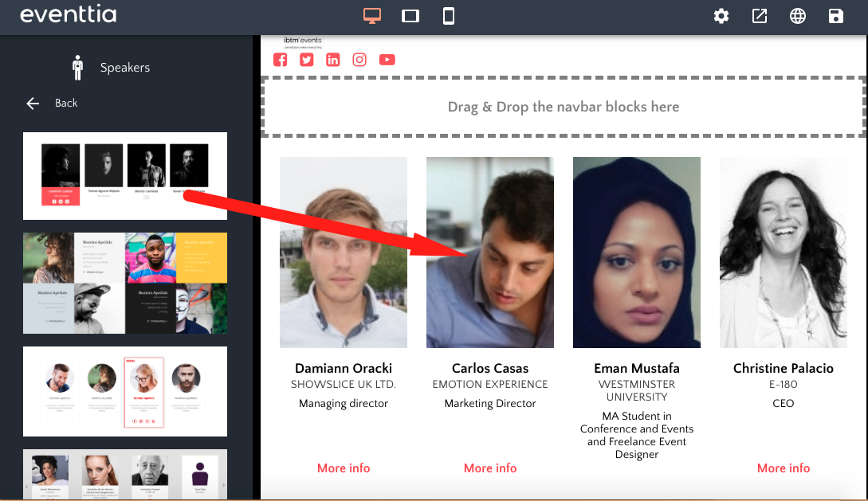Save the page with floppy icon
The height and width of the screenshot is (501, 868).
click(835, 16)
